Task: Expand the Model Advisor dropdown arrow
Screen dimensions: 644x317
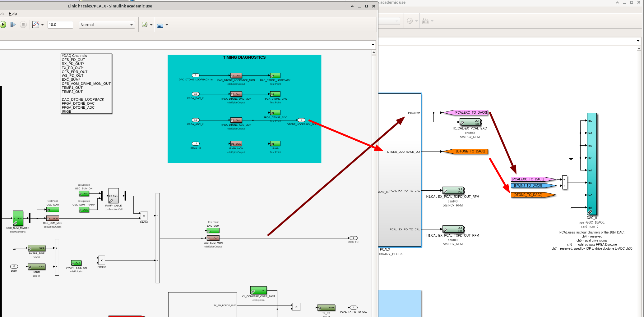Action: coord(151,25)
